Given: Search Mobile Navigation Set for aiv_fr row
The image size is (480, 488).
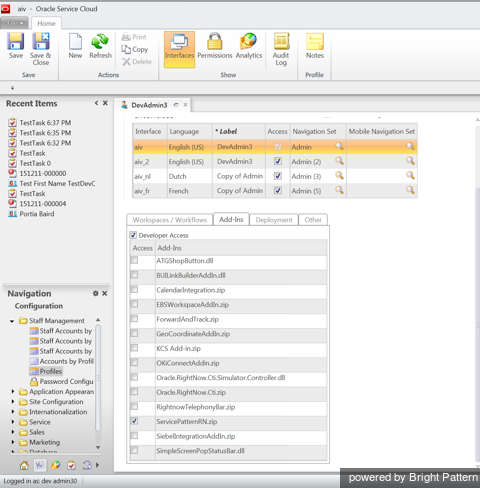Looking at the screenshot, I should 410,190.
